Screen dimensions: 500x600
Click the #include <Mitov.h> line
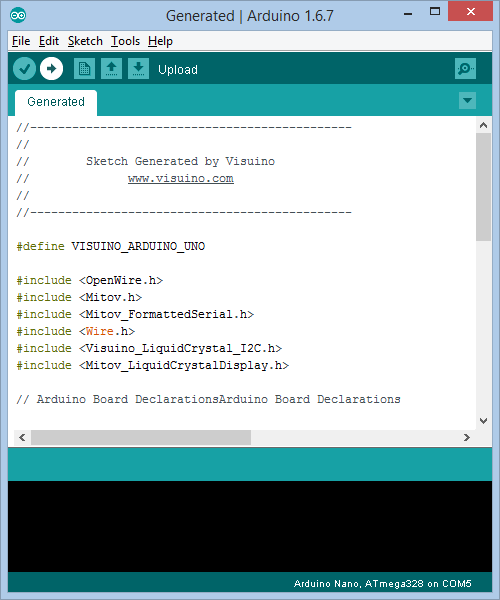click(x=79, y=297)
